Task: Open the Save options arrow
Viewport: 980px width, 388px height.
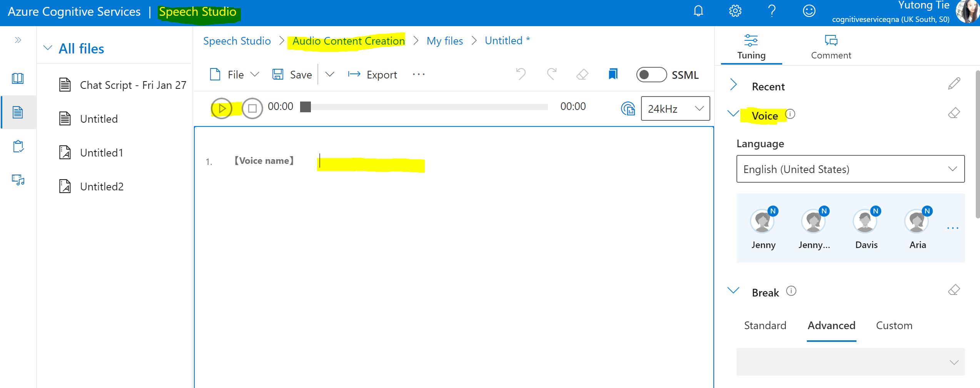Action: tap(330, 74)
